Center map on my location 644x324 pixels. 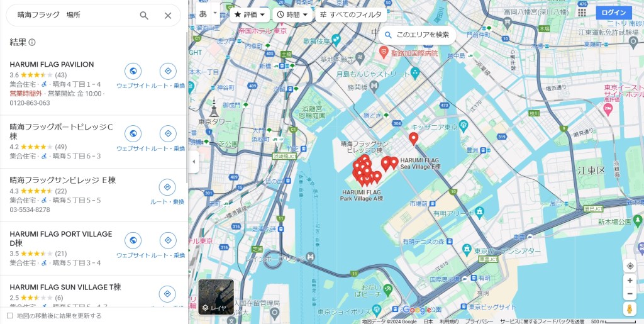tap(630, 266)
